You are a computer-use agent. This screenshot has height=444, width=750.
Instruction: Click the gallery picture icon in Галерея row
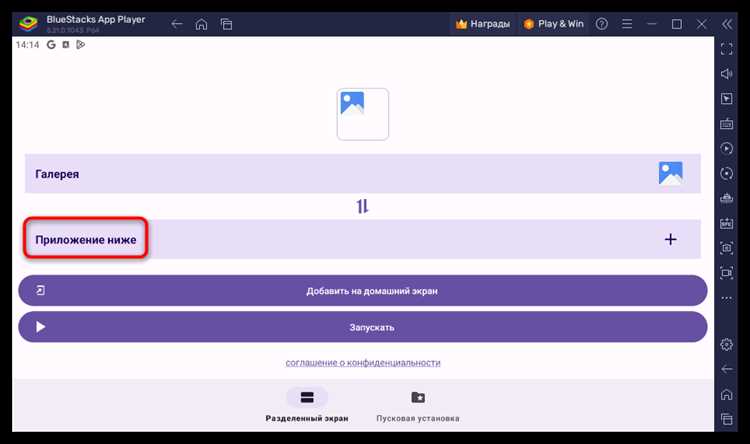[670, 173]
